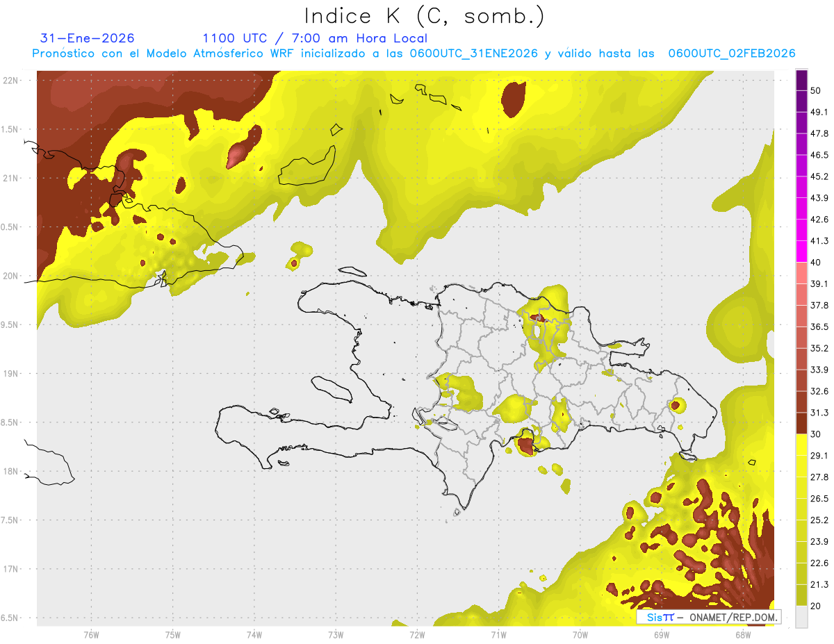The image size is (834, 644).
Task: Click the '21N' latitude label
Action: point(12,178)
